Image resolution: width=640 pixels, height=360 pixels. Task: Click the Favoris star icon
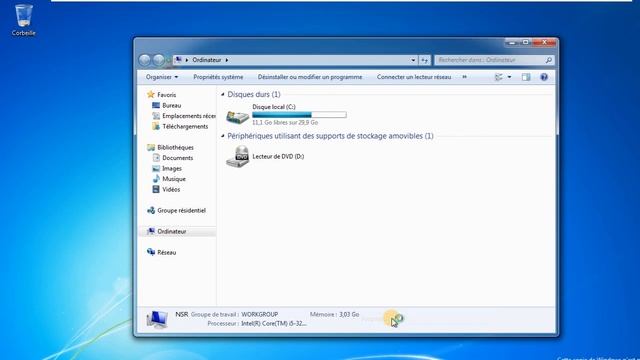pyautogui.click(x=151, y=95)
